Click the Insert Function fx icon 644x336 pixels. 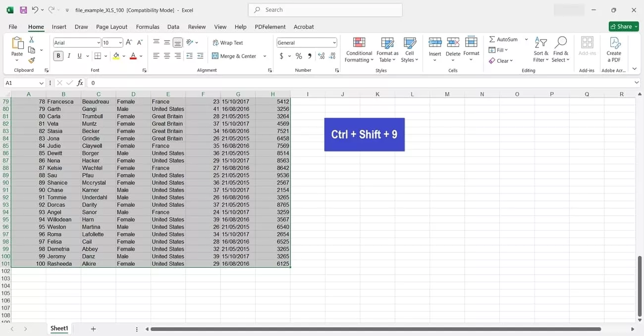tap(80, 83)
